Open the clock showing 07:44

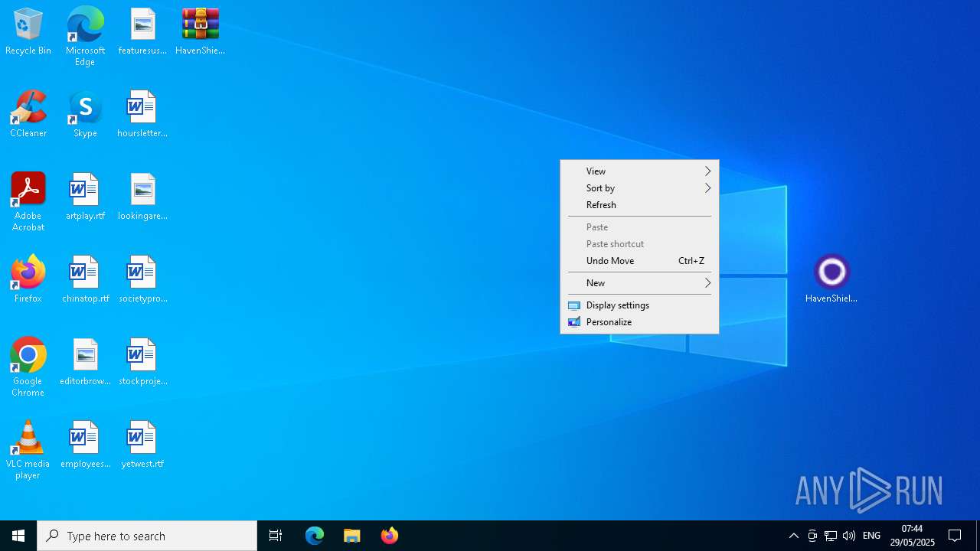(x=912, y=536)
